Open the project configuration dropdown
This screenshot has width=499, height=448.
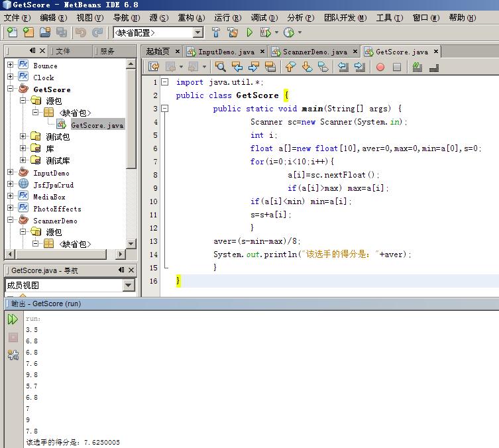point(198,32)
